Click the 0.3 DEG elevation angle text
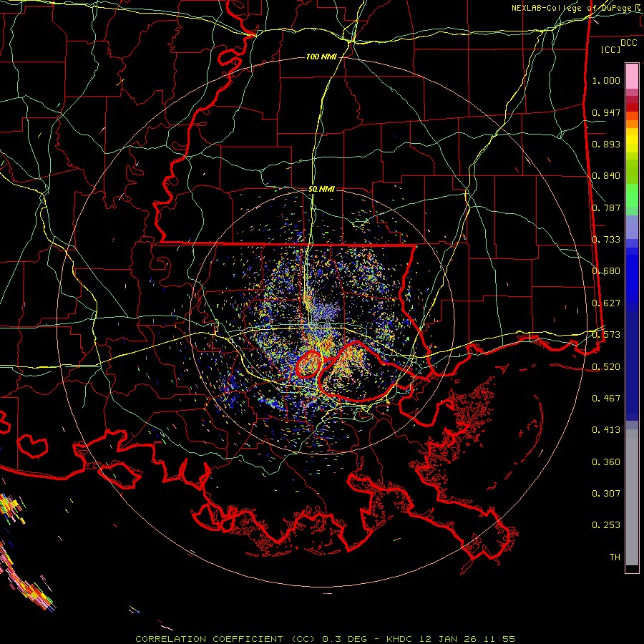This screenshot has height=644, width=644. 344,639
